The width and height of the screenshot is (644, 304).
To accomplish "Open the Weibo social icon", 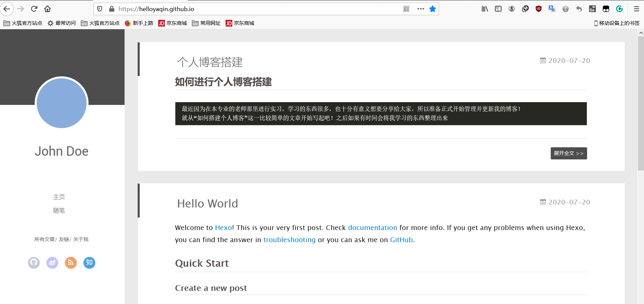I will pyautogui.click(x=52, y=263).
